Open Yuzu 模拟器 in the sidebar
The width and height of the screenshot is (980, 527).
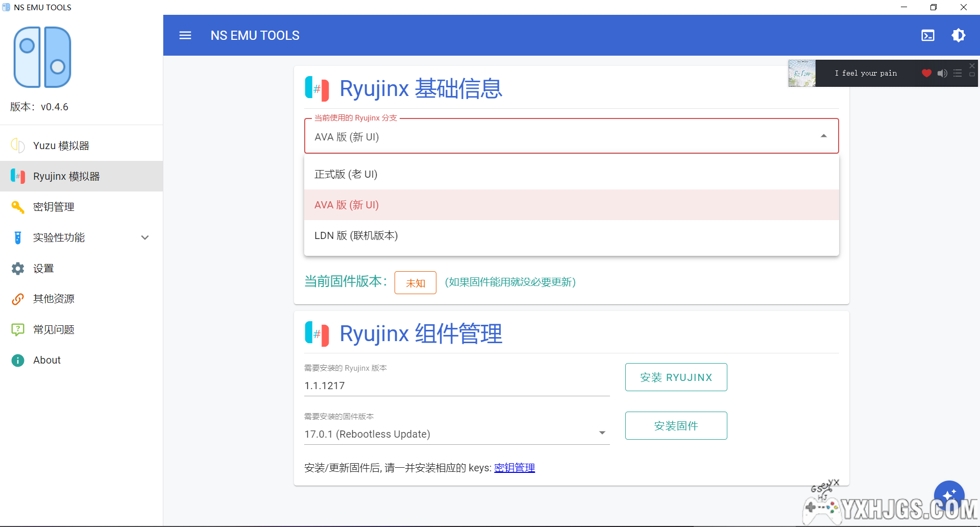[61, 146]
